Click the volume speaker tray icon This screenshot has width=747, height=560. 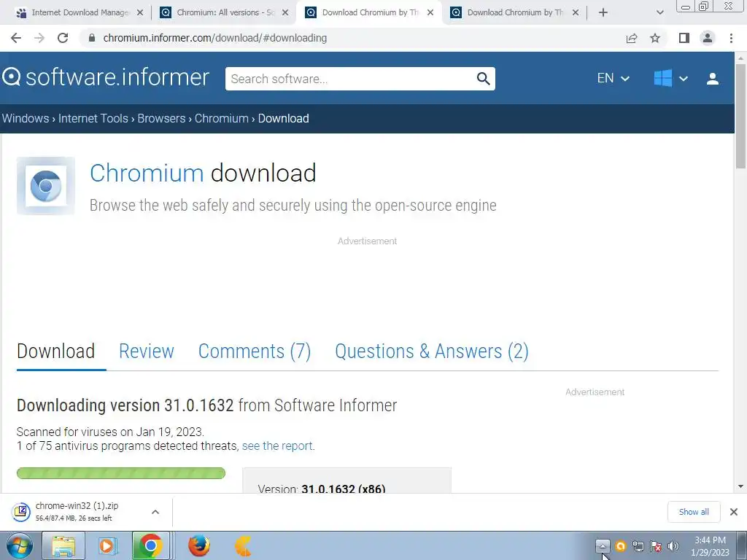click(673, 545)
